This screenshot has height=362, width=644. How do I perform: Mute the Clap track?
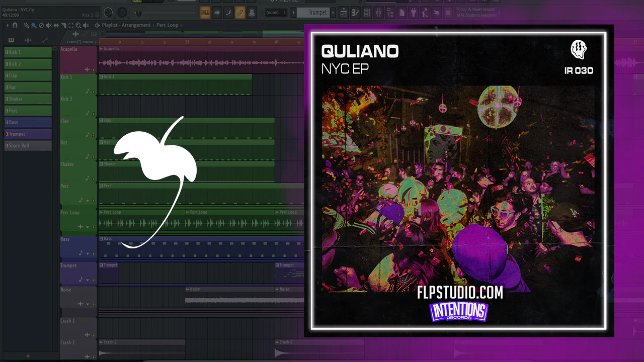click(x=94, y=135)
